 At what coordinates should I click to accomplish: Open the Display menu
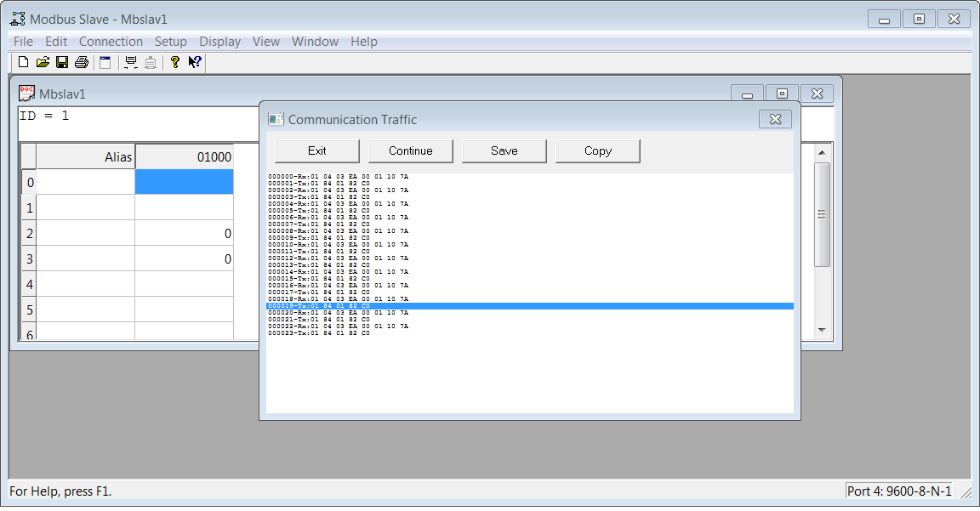220,41
